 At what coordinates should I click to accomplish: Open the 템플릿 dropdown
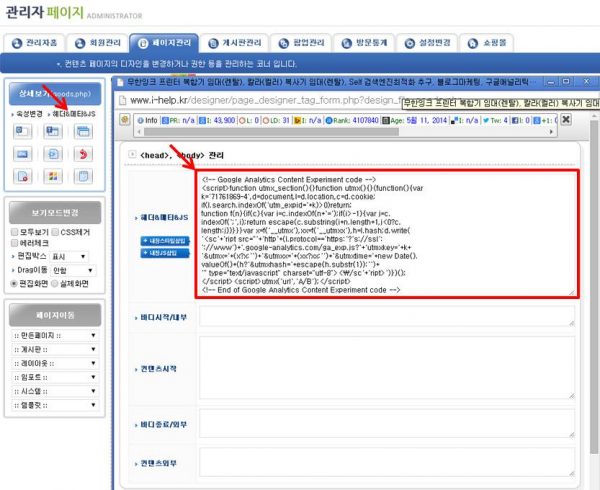pos(55,405)
